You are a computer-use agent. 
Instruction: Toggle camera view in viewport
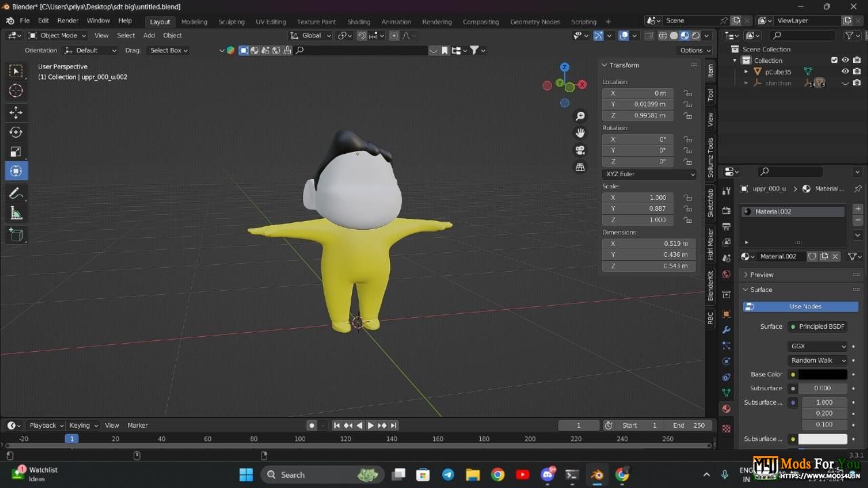580,150
